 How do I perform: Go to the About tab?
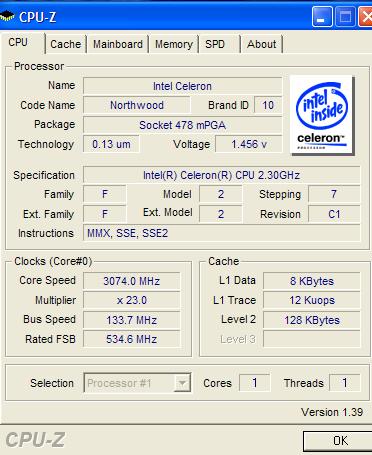click(262, 44)
